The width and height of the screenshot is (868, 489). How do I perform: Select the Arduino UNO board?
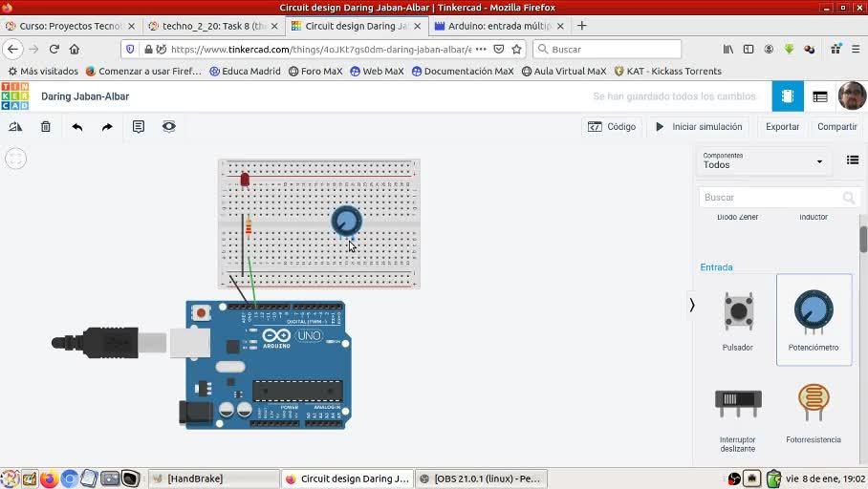268,365
